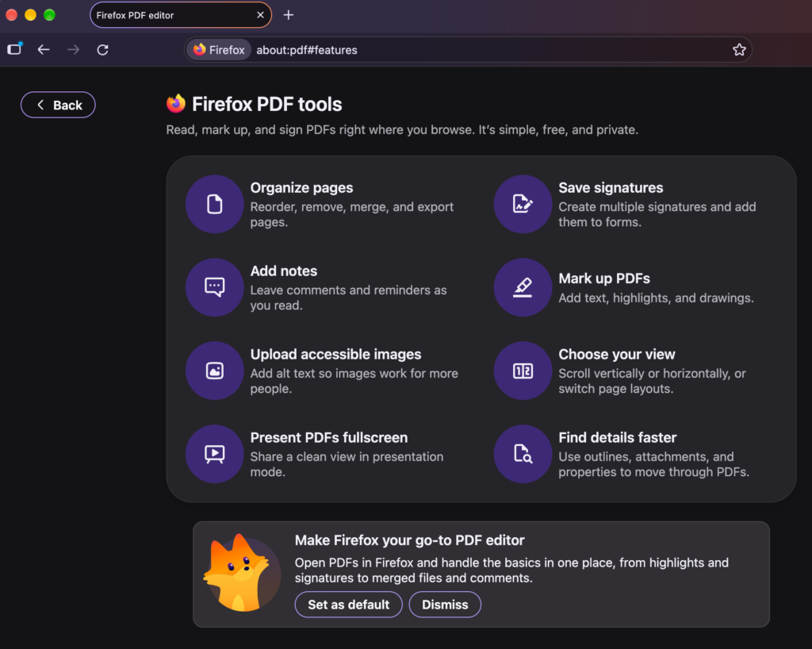Click the Firefox identity badge in address bar
This screenshot has height=649, width=812.
[x=219, y=50]
